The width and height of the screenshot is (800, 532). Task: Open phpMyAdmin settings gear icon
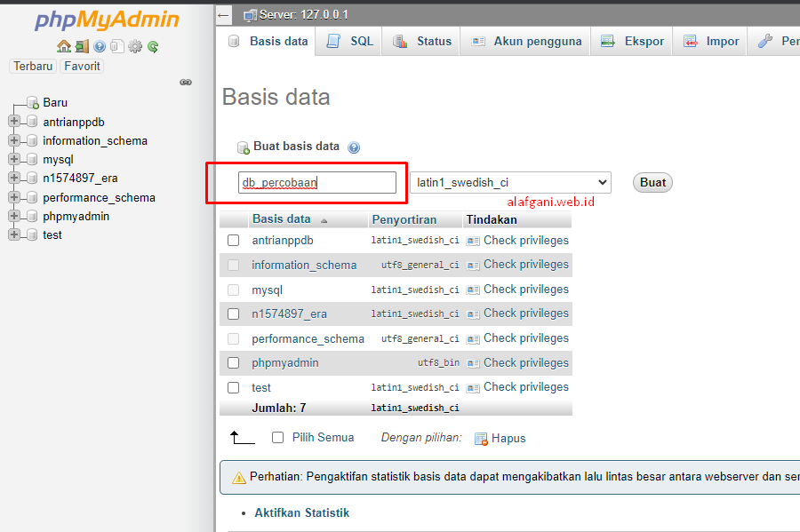[x=134, y=46]
